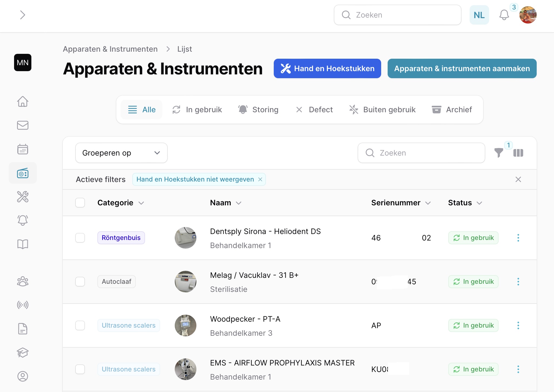554x392 pixels.
Task: Open actions menu for Woodpecker row
Action: 518,325
